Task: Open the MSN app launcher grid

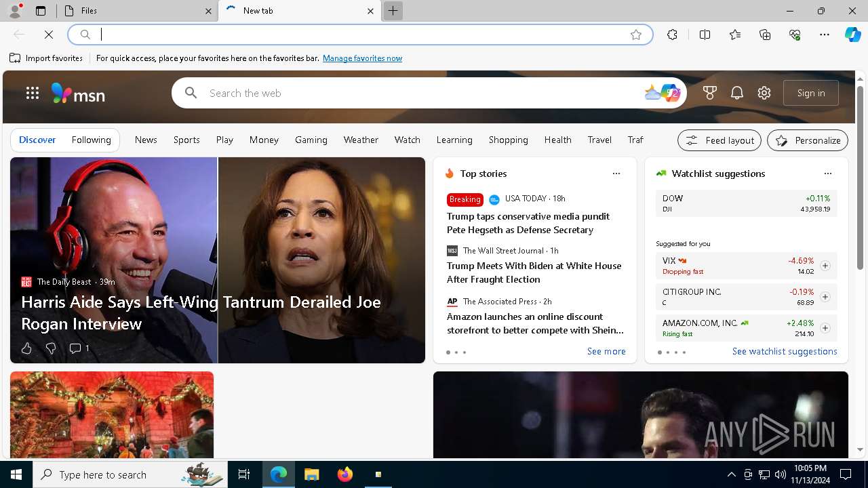Action: coord(32,93)
